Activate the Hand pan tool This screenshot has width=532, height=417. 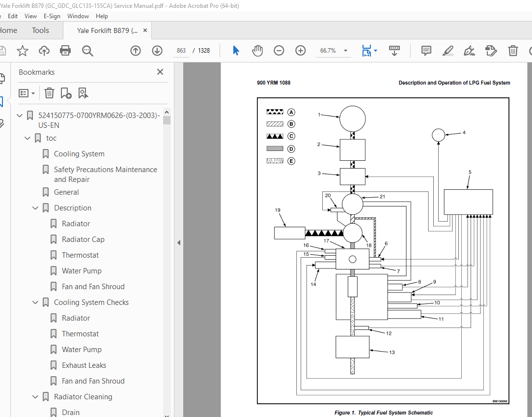257,51
